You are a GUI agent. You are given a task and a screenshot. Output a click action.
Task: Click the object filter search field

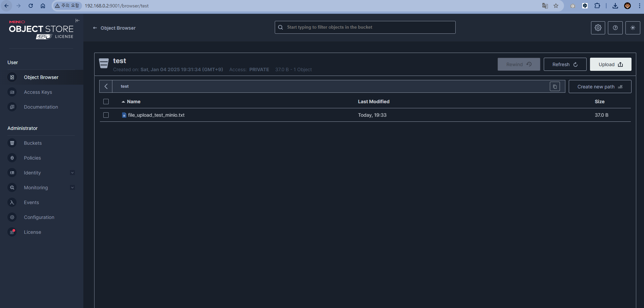click(365, 27)
